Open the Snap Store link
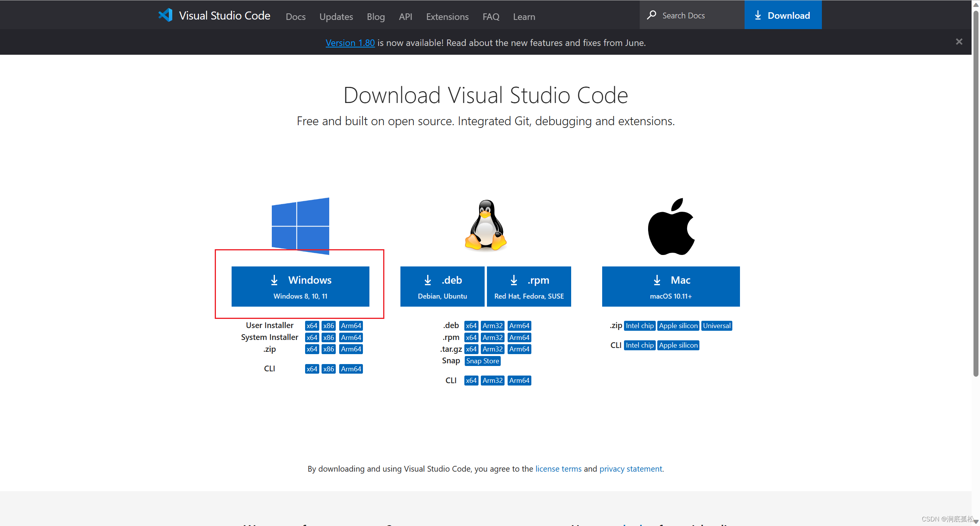Screen dimensions: 980x526 pos(482,361)
